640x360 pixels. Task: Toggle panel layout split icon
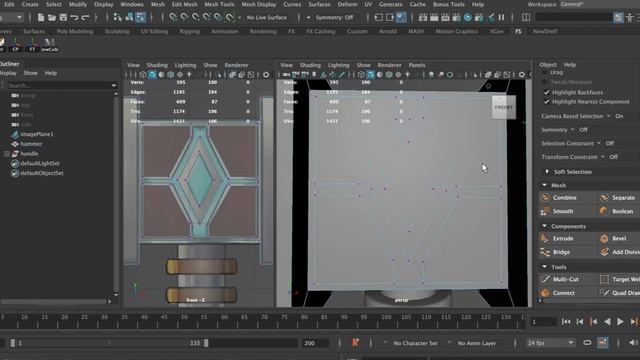(x=526, y=18)
